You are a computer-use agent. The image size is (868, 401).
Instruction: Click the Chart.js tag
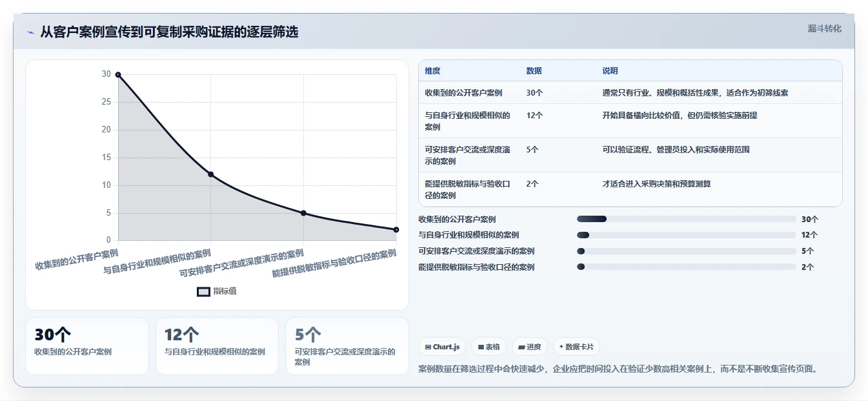coord(442,347)
